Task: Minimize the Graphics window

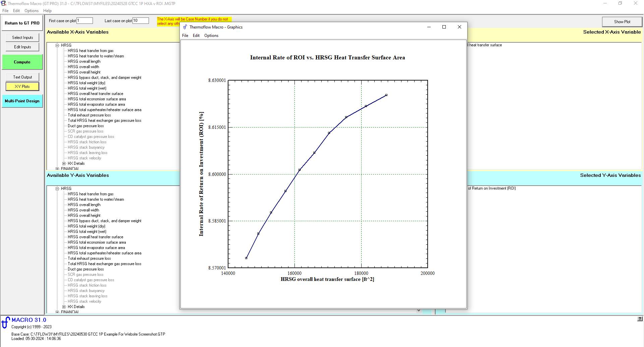Action: [x=429, y=27]
